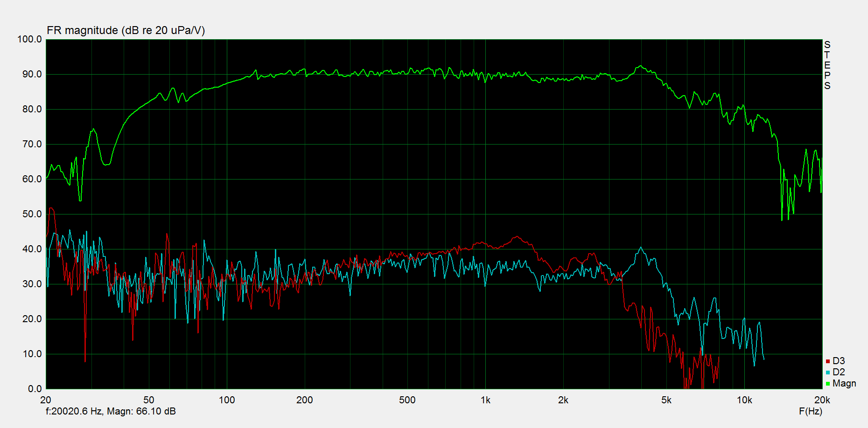Image resolution: width=868 pixels, height=428 pixels.
Task: Click the cyan D2 legend swatch
Action: pos(828,373)
